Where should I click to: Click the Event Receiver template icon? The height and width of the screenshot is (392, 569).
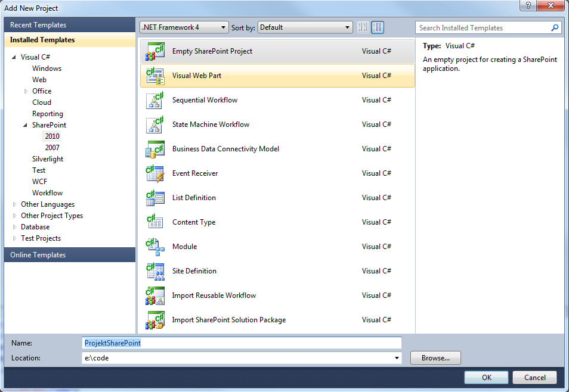click(155, 173)
